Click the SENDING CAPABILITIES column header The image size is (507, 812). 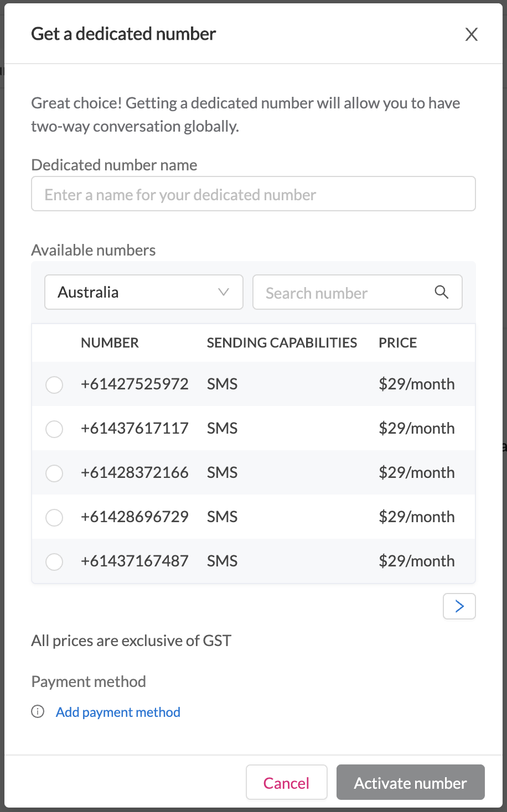coord(282,342)
